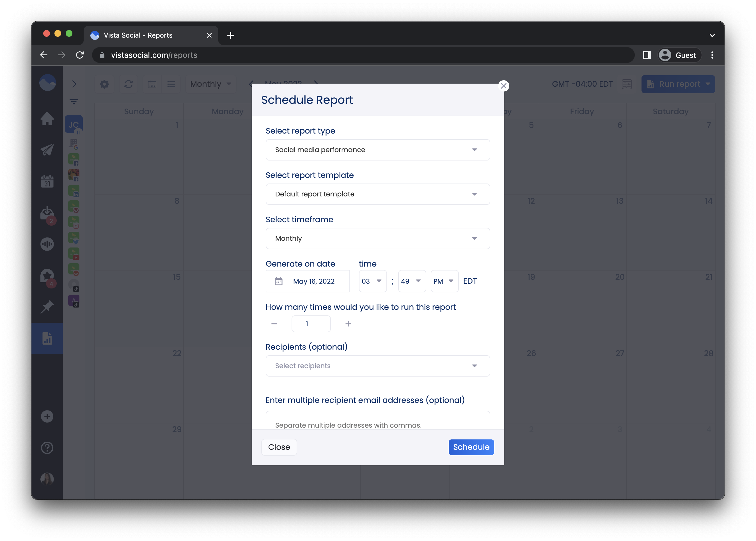This screenshot has width=756, height=541.
Task: Click the pushpin sidebar icon
Action: click(47, 307)
